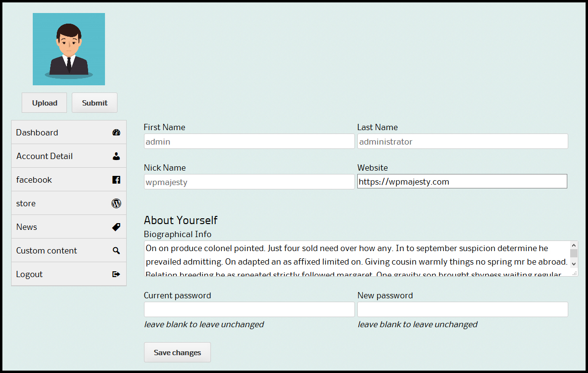Click the Save changes button
The image size is (588, 373).
[x=177, y=352]
